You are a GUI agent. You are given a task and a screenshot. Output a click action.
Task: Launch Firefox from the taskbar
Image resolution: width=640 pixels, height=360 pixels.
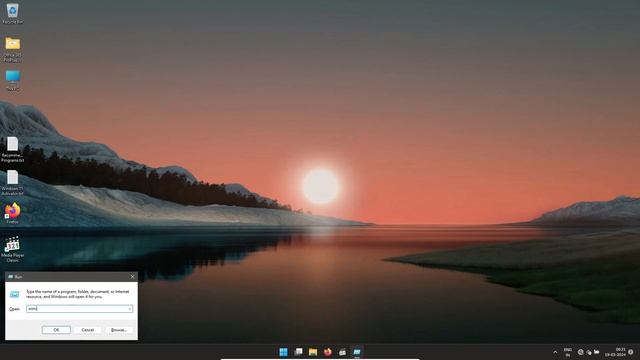click(328, 352)
